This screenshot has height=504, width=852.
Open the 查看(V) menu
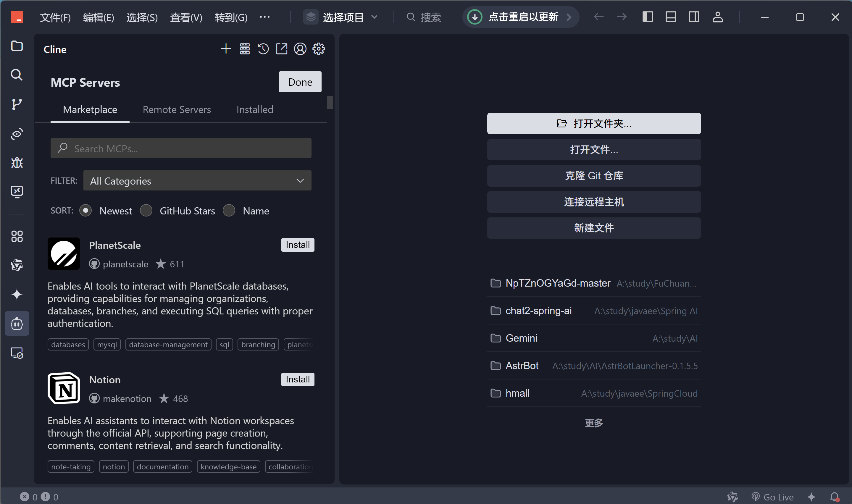click(186, 17)
